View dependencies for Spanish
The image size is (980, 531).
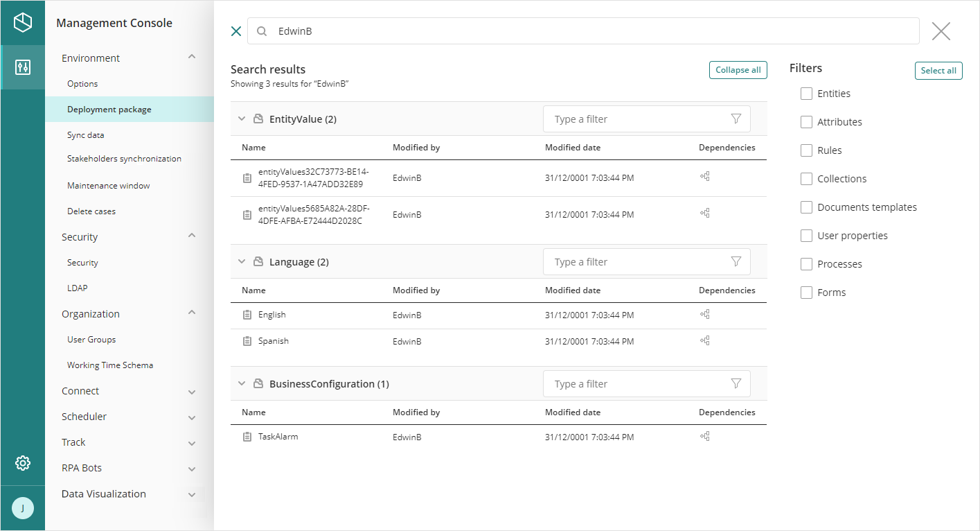tap(705, 341)
